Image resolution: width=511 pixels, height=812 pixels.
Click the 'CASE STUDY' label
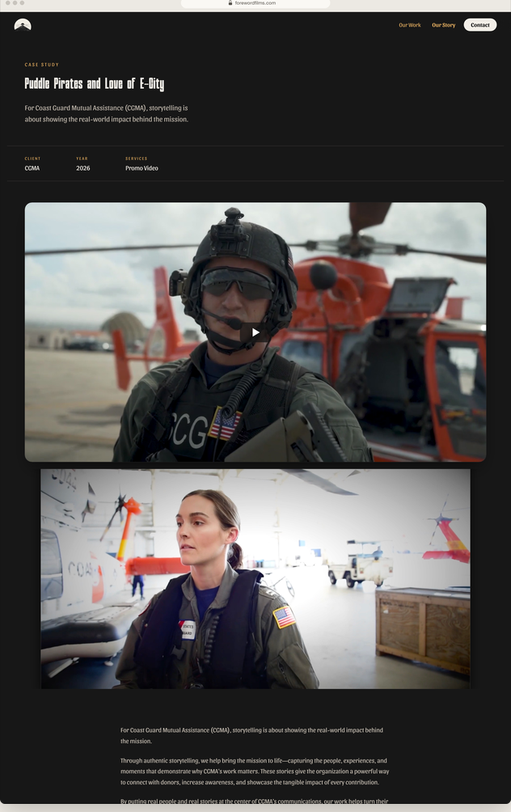coord(42,65)
